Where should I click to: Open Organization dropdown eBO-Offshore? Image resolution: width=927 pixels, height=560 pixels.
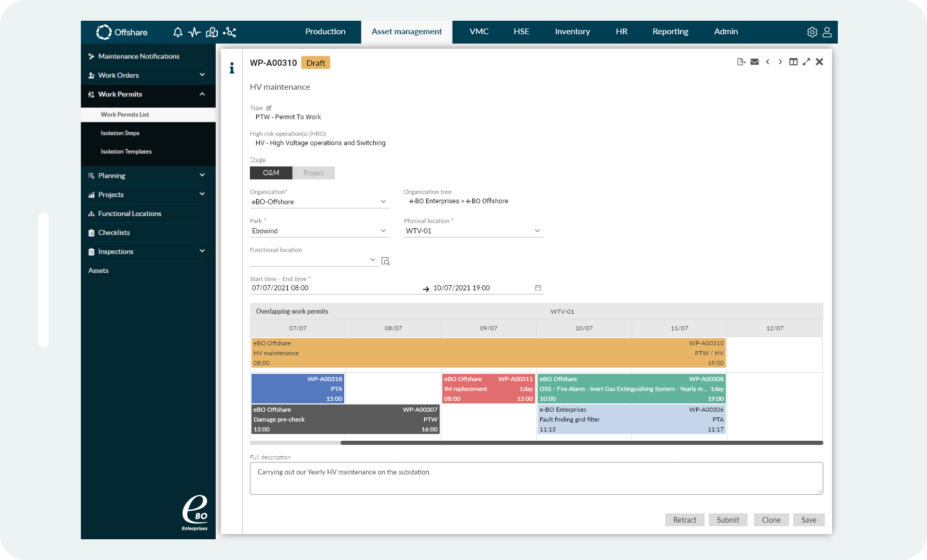point(319,202)
